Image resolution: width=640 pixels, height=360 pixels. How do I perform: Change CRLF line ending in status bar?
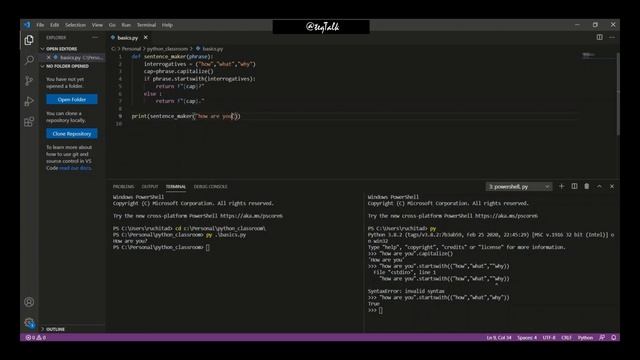point(567,338)
